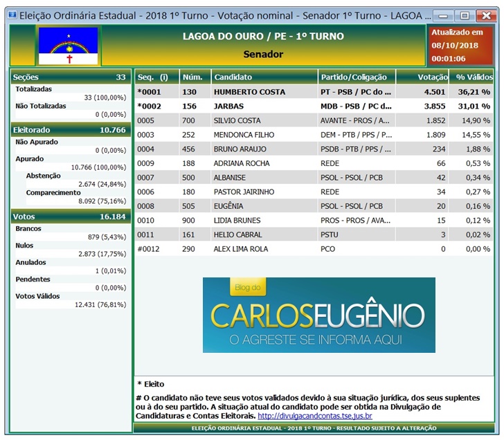Viewport: 504px width, 440px height.
Task: Click the Votos Válidos value 12.431 (76,81%)
Action: pos(100,304)
